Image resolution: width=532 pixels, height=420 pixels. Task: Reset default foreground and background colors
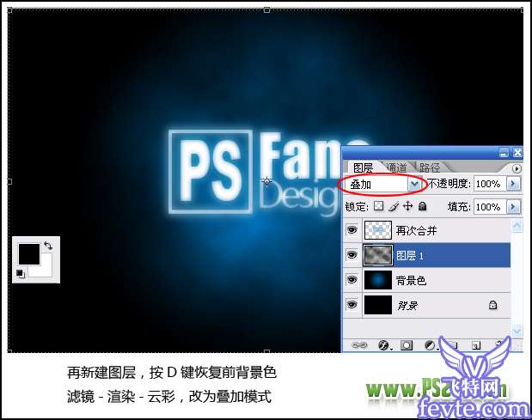(20, 274)
